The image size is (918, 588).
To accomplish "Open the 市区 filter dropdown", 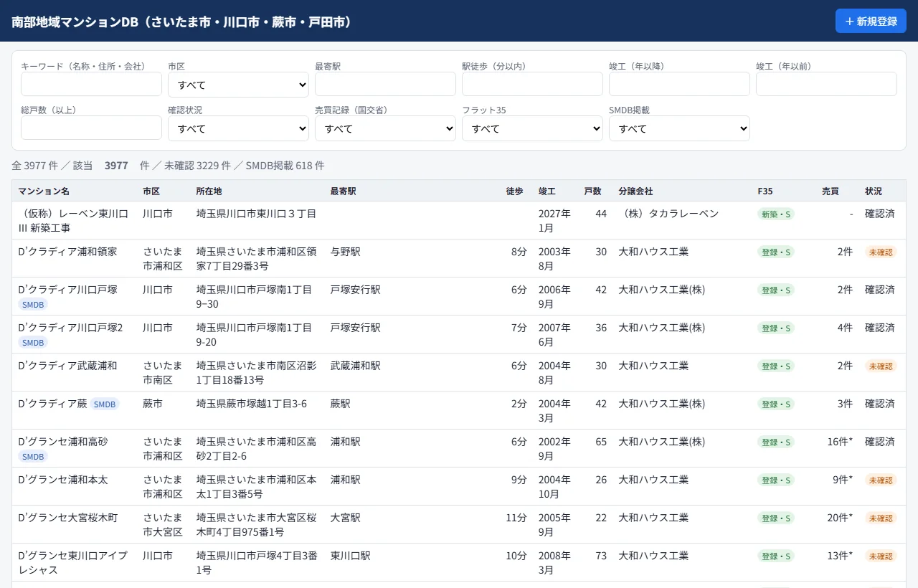I will point(238,85).
